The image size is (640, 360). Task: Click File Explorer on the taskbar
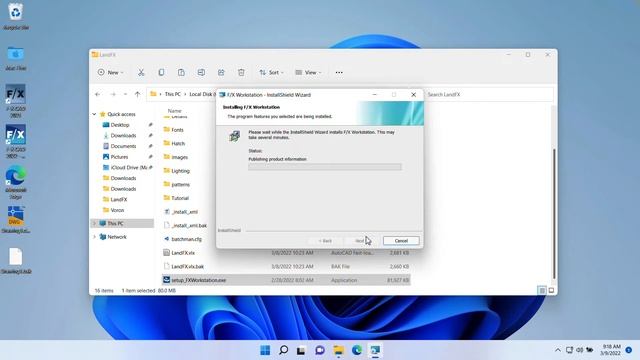(x=338, y=350)
